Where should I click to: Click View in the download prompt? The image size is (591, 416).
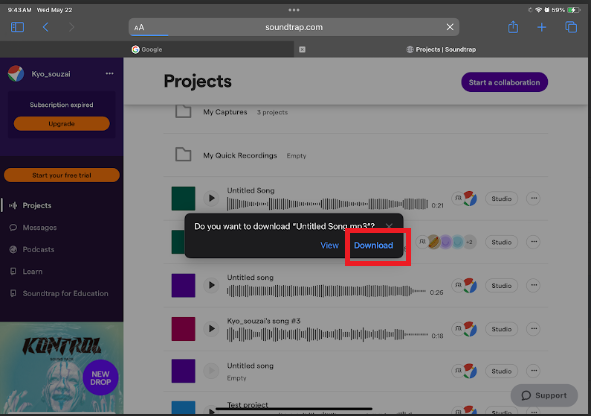[x=329, y=245]
